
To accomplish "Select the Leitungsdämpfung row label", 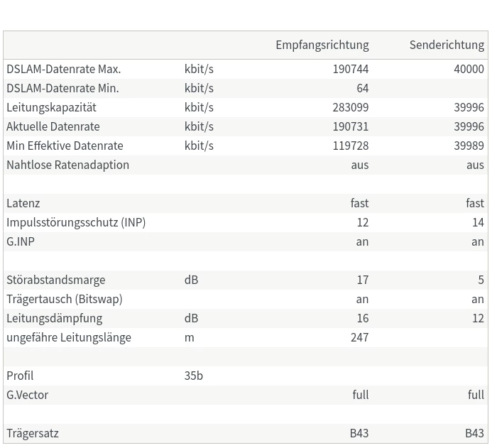I will tap(54, 318).
